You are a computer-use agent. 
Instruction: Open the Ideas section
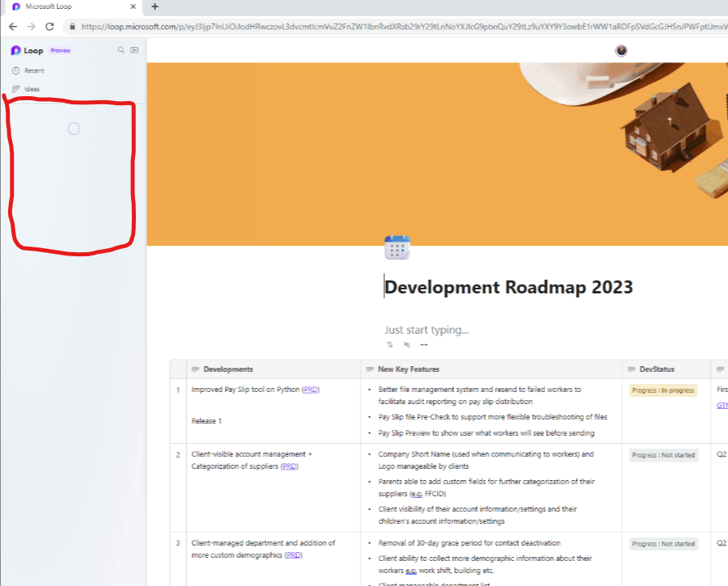26,89
